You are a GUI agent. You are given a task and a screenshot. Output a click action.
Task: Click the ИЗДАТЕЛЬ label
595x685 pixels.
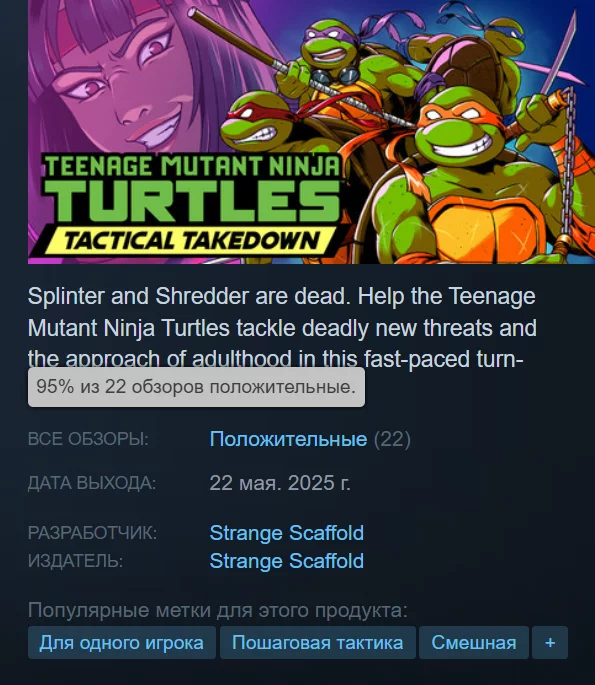coord(76,561)
